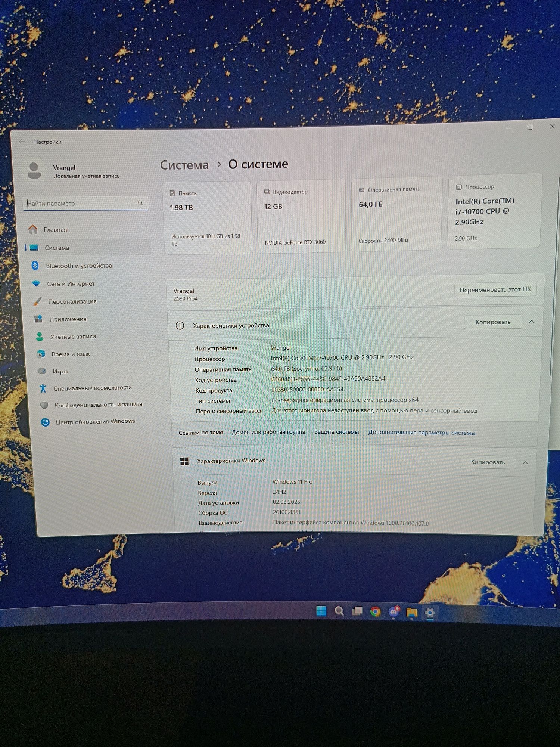Image resolution: width=560 pixels, height=747 pixels.
Task: Click the Главная home icon
Action: (33, 229)
